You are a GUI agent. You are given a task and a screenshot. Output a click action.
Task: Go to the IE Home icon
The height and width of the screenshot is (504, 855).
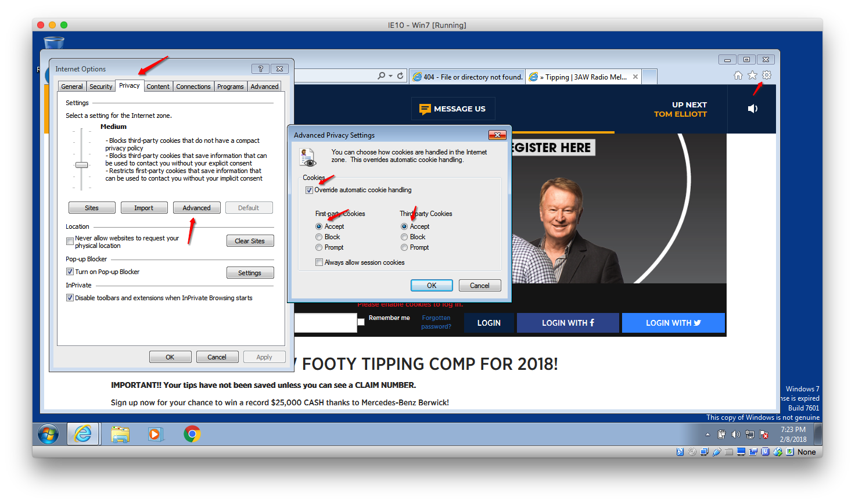[x=738, y=75]
